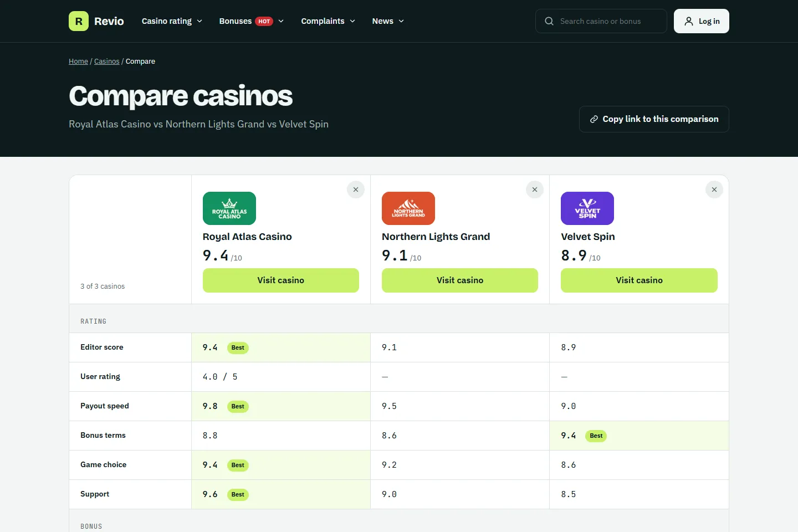Click the Editor score row label
798x532 pixels.
tap(102, 347)
